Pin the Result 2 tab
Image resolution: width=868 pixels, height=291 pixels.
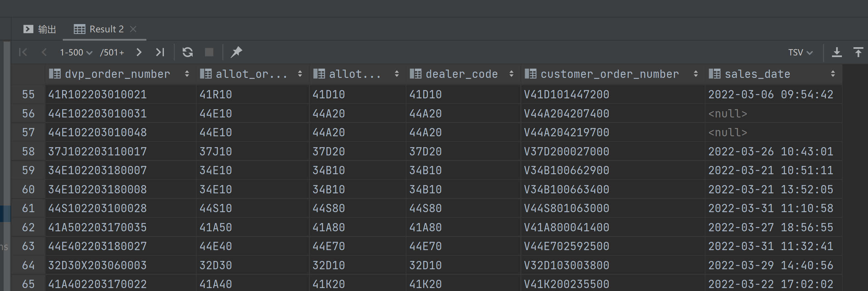tap(236, 52)
